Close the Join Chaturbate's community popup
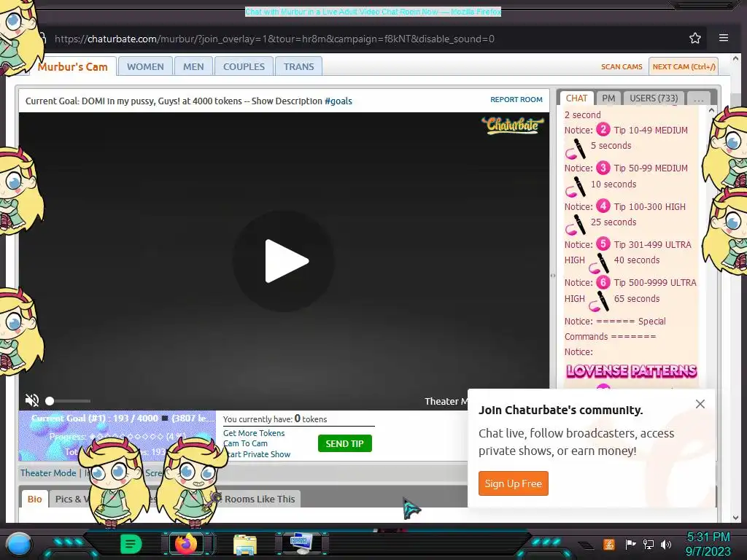 click(700, 404)
